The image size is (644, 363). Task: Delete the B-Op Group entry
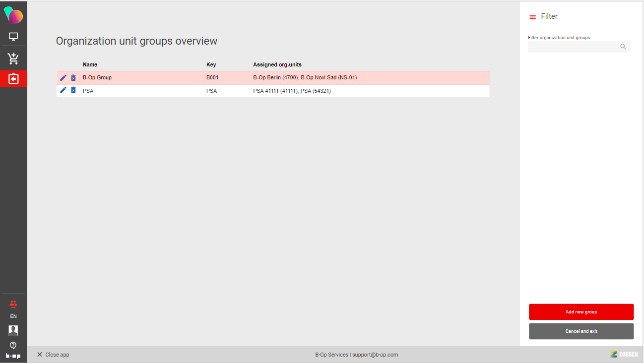73,78
